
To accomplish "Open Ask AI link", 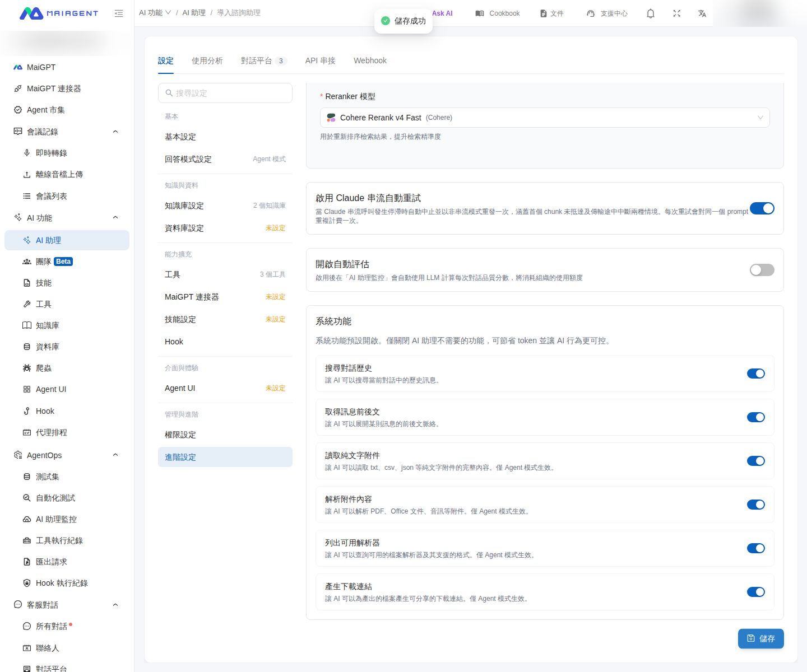I will coord(442,13).
